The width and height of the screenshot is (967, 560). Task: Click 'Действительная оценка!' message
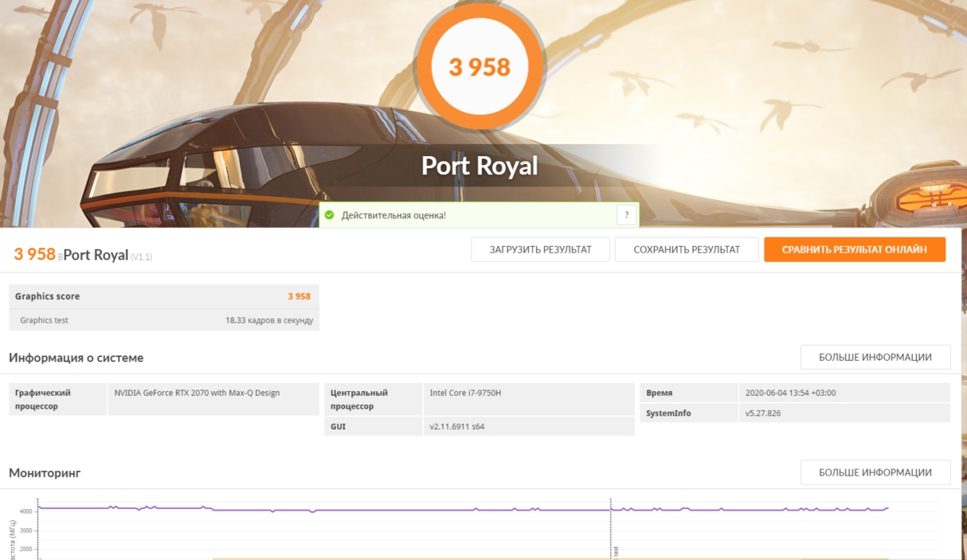click(x=393, y=215)
